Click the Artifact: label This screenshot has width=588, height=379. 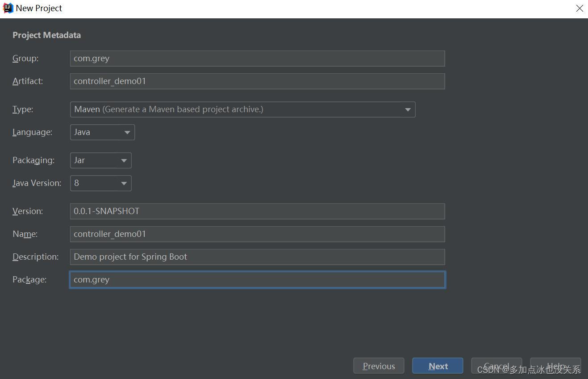click(x=28, y=81)
